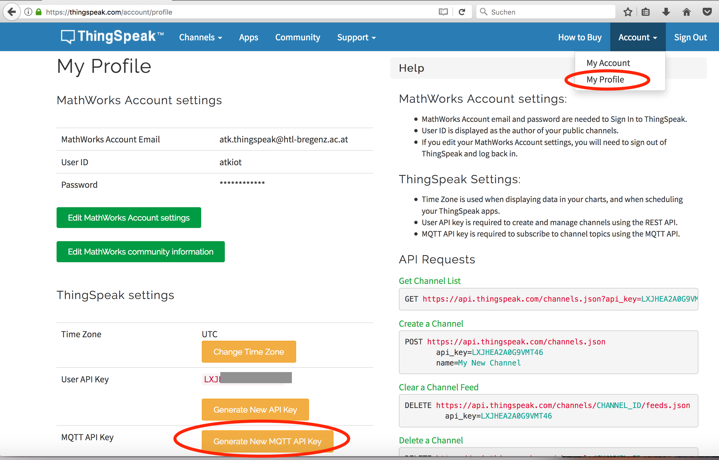Viewport: 719px width, 460px height.
Task: Open the Channels dropdown menu
Action: pos(200,37)
